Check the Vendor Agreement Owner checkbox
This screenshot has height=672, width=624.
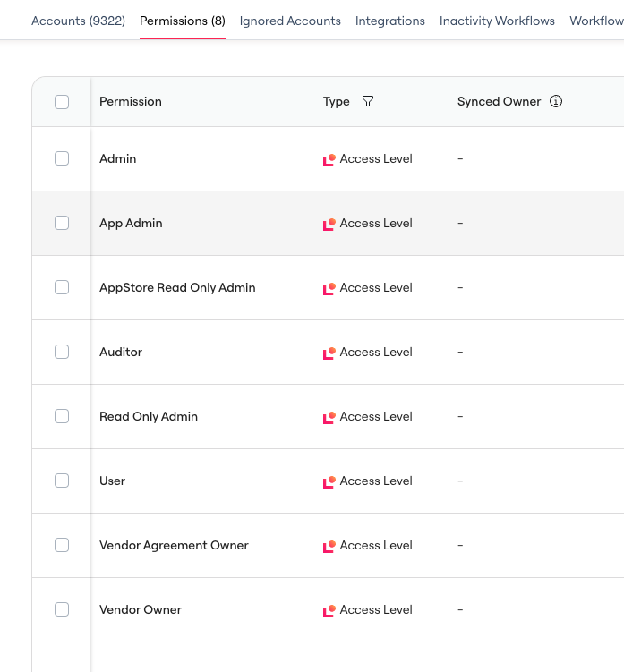pos(62,545)
